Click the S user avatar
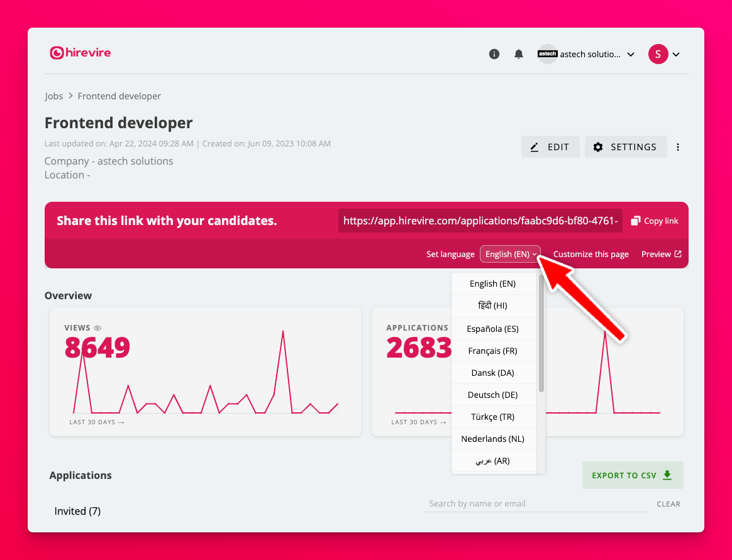This screenshot has height=560, width=732. [x=658, y=54]
